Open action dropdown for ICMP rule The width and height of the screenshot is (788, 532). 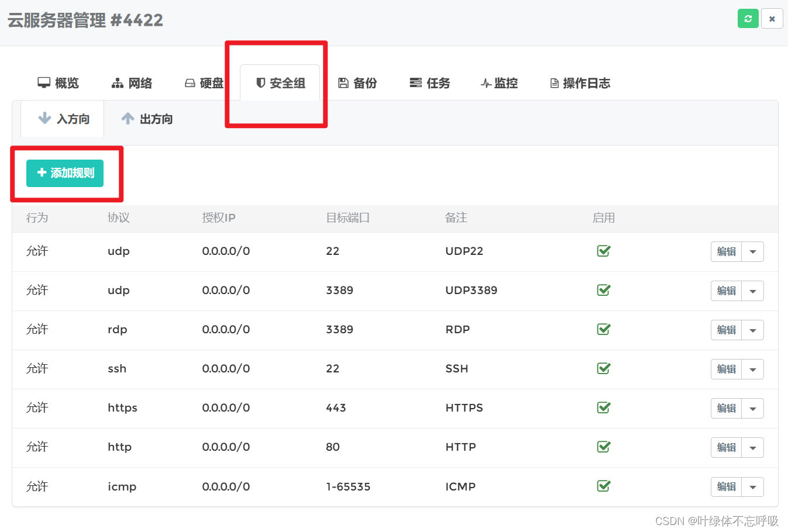click(x=753, y=486)
